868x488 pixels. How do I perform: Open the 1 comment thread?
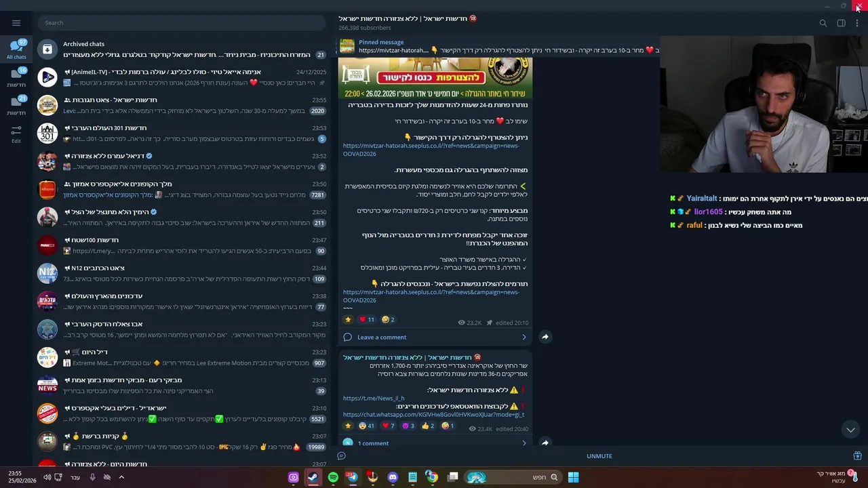tap(373, 443)
